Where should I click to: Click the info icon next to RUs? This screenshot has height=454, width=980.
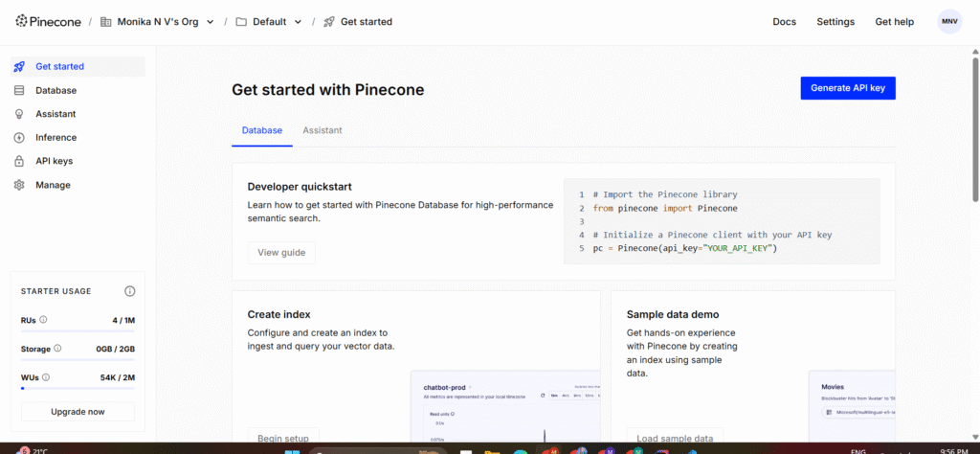[x=43, y=320]
